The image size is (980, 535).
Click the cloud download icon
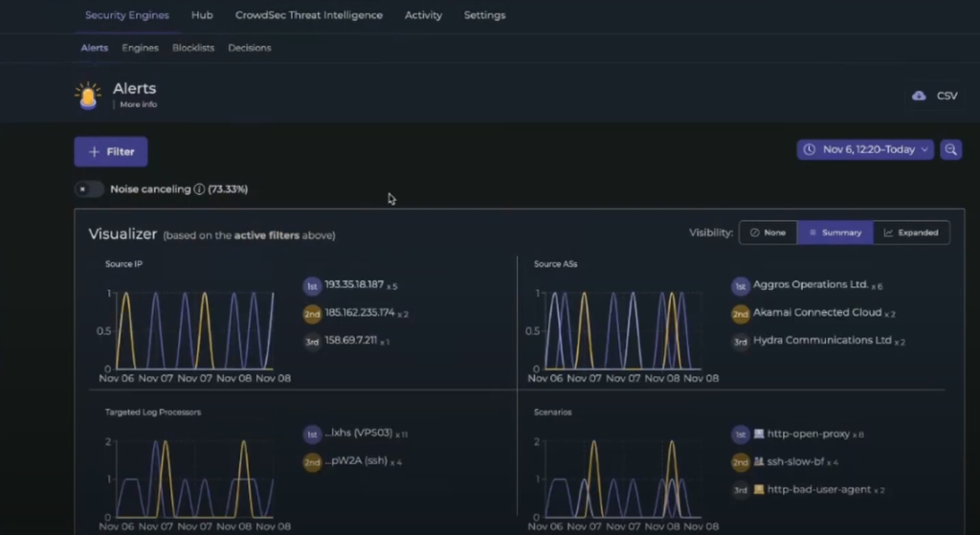pyautogui.click(x=919, y=96)
